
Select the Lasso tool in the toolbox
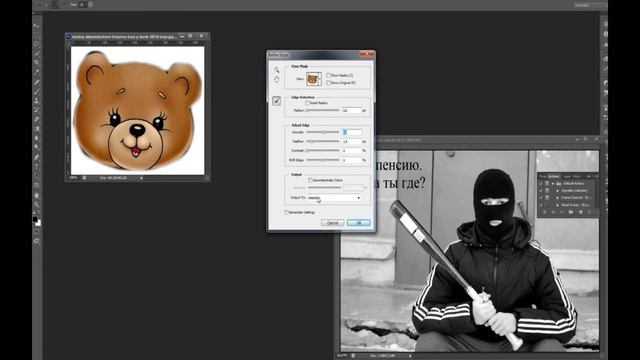click(x=37, y=44)
